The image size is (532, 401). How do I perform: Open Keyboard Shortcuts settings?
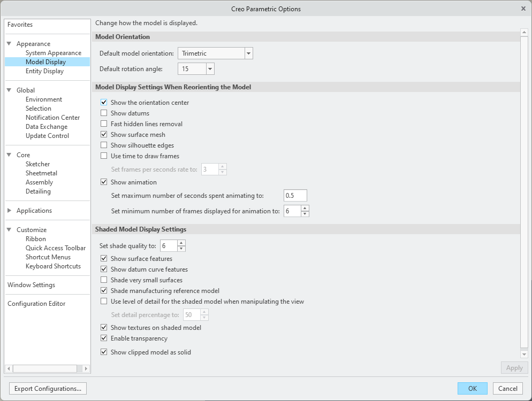click(53, 266)
